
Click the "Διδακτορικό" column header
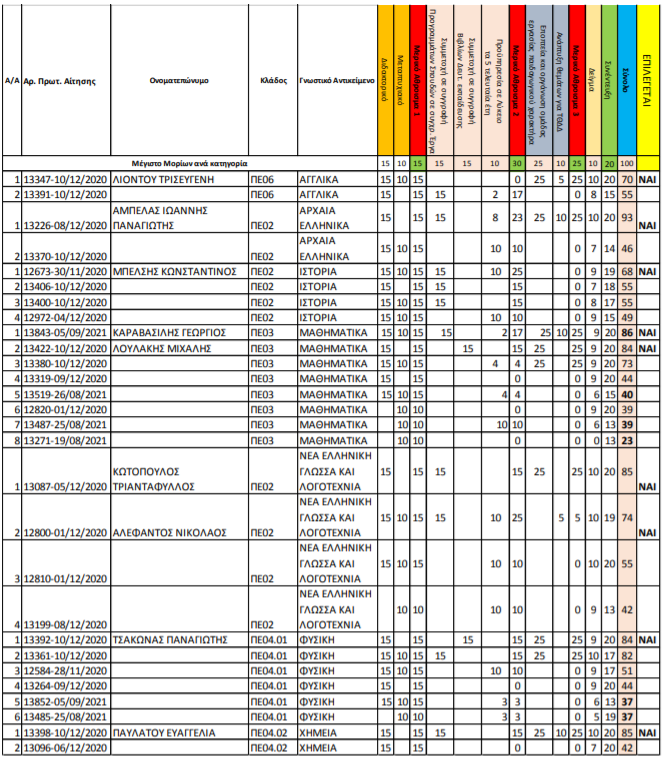click(385, 81)
